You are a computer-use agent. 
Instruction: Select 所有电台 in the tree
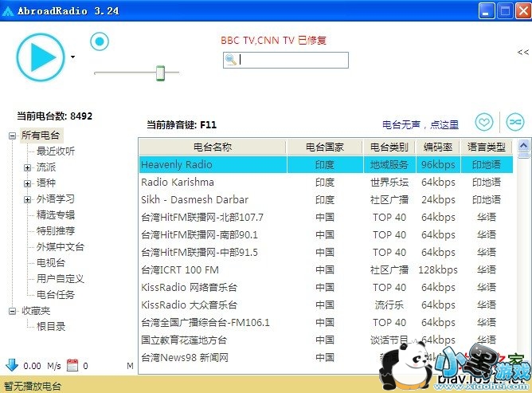coord(41,136)
